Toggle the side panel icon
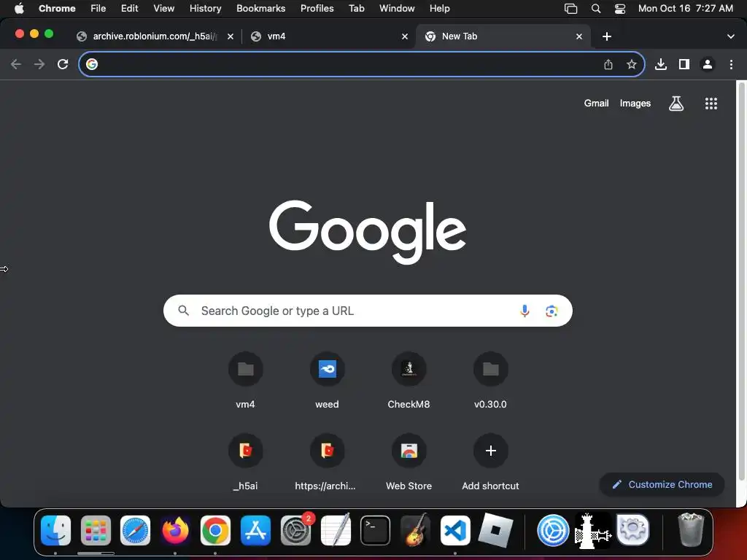Image resolution: width=747 pixels, height=560 pixels. click(684, 64)
